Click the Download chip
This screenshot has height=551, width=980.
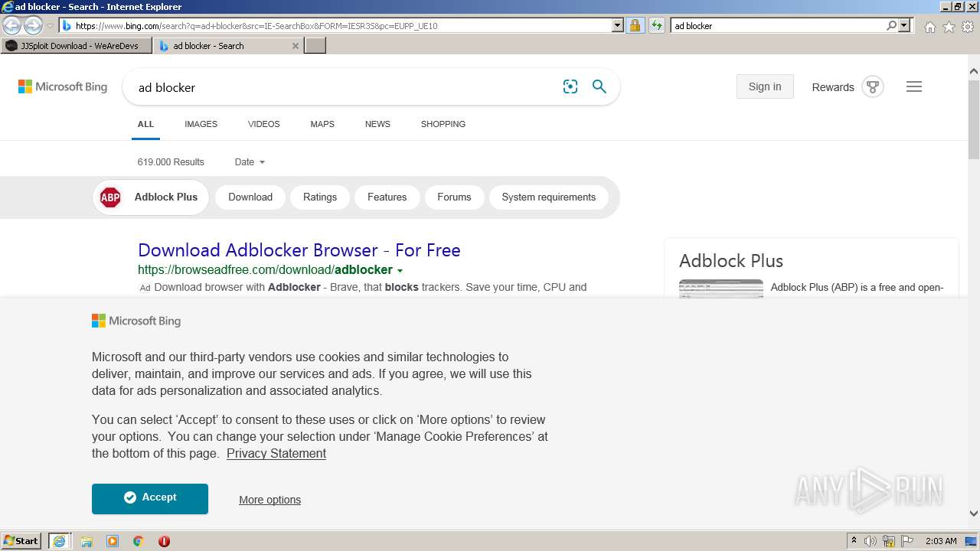click(250, 197)
